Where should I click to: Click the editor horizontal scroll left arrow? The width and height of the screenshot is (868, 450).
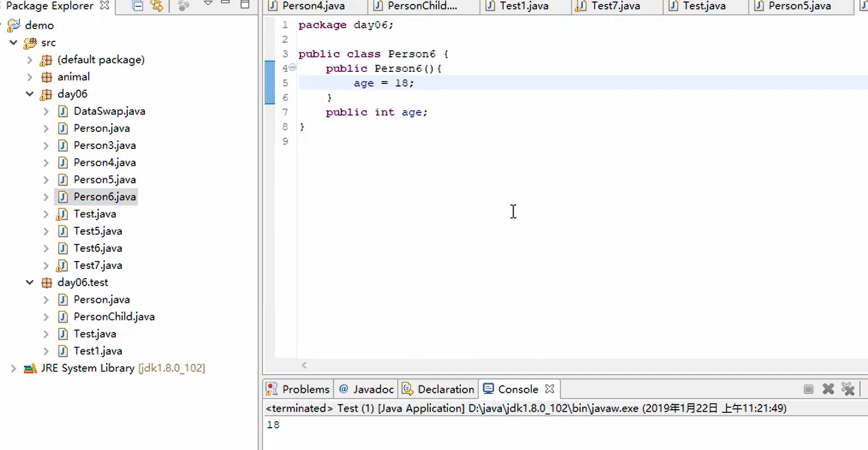[304, 365]
